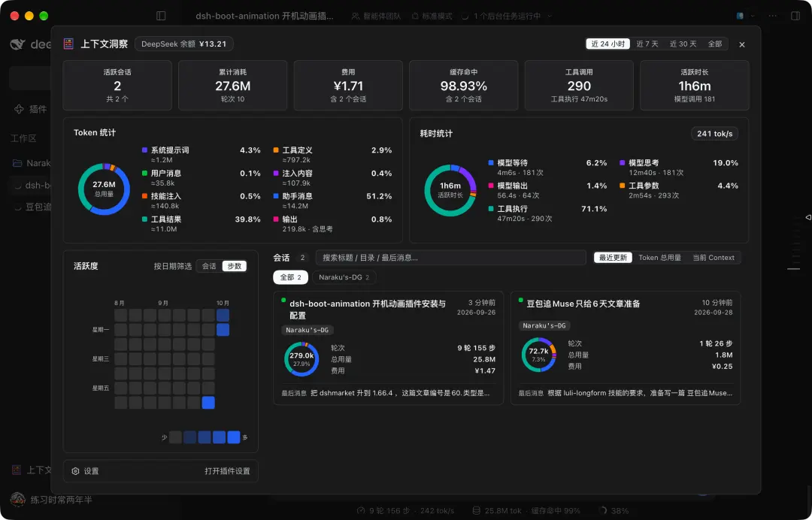
Task: Click the 助手消息 legend row
Action: [x=332, y=201]
